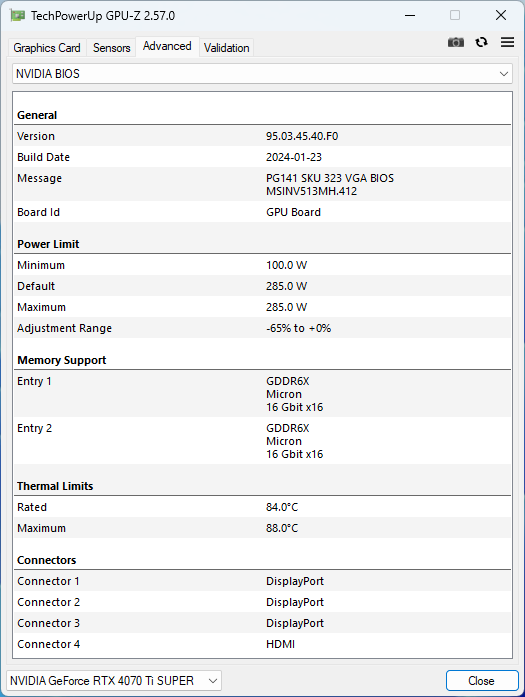
Task: Select the Default power limit row value
Action: [286, 286]
